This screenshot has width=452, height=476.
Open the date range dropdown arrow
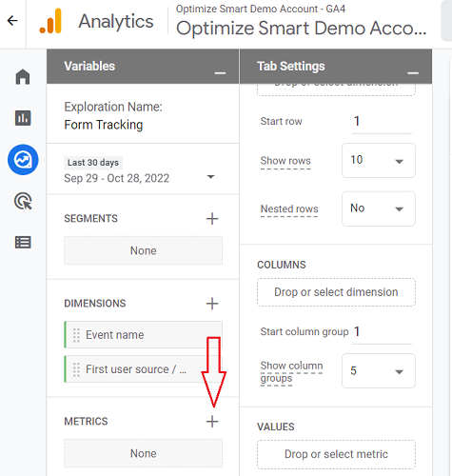click(x=210, y=177)
